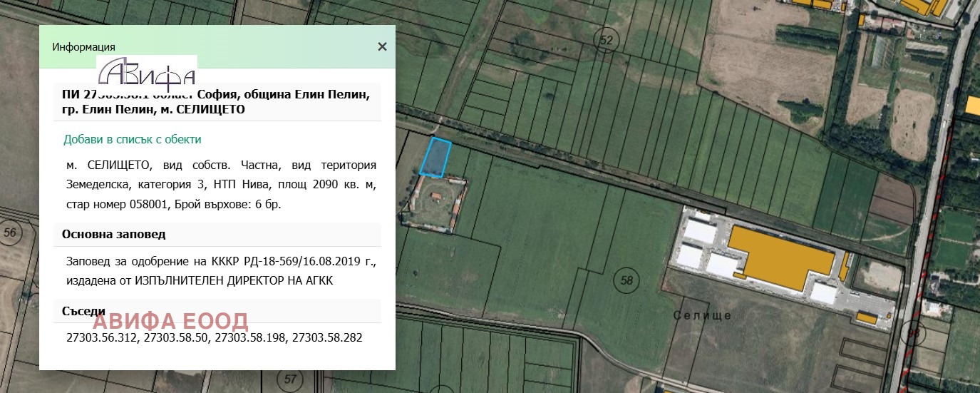Click the circled 58 cadastral marker
Viewport: 980px width, 393px height.
pyautogui.click(x=626, y=280)
